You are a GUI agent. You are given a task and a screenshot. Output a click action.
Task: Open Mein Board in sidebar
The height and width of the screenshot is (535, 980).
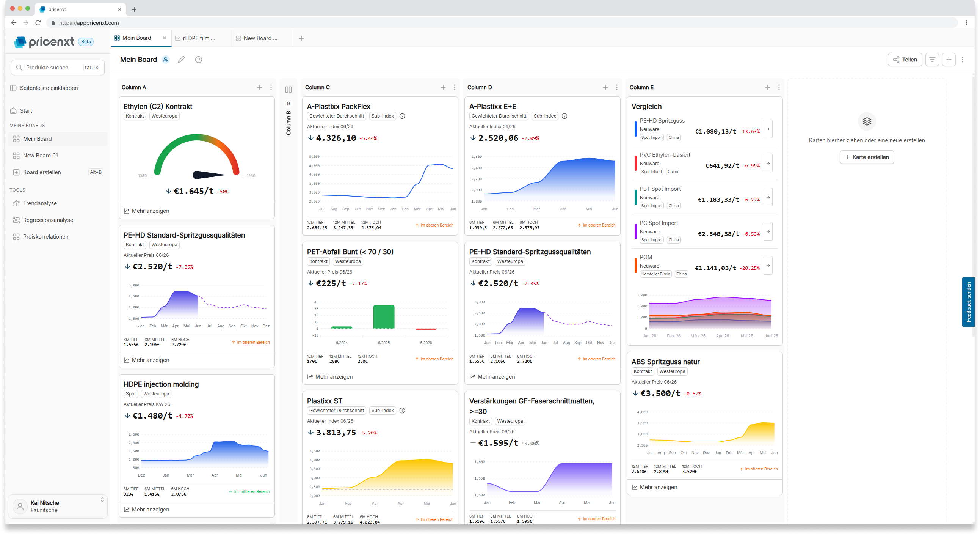(x=58, y=138)
